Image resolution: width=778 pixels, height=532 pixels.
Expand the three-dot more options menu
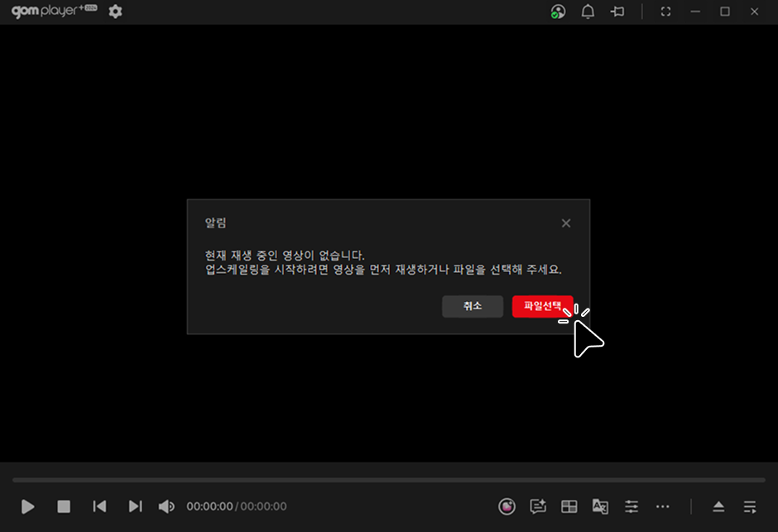click(663, 506)
